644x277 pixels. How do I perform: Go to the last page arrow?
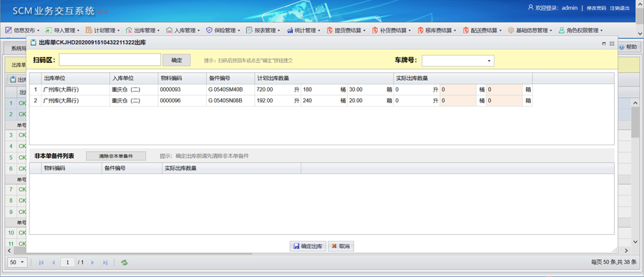click(105, 262)
